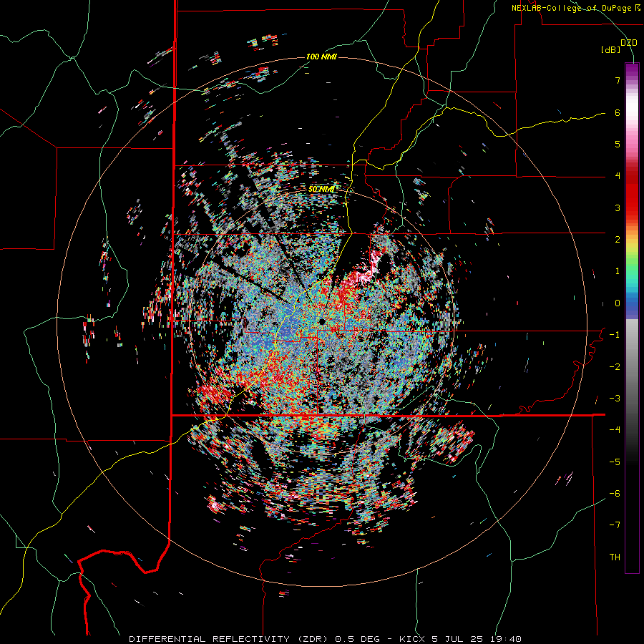This screenshot has width=644, height=644.
Task: Click the color scale bar legend
Action: coord(632,318)
